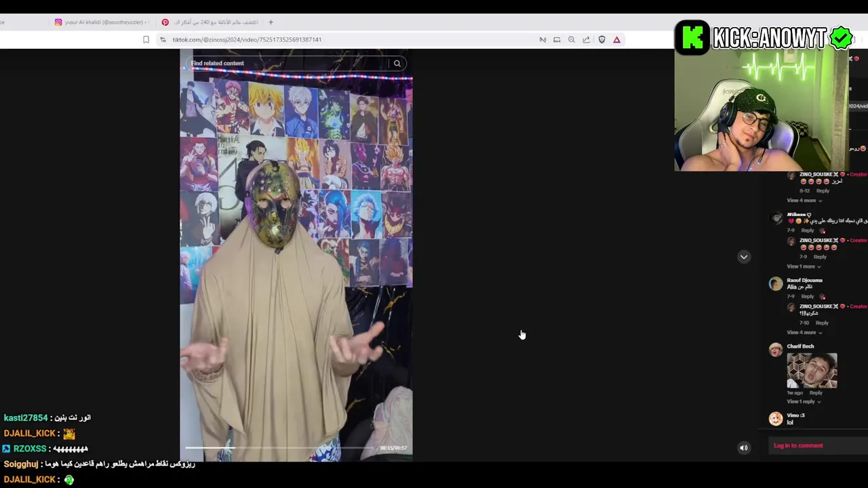Viewport: 868px width, 488px height.
Task: Switch to the Instagram yusur Al-khalidi tab
Action: point(102,22)
